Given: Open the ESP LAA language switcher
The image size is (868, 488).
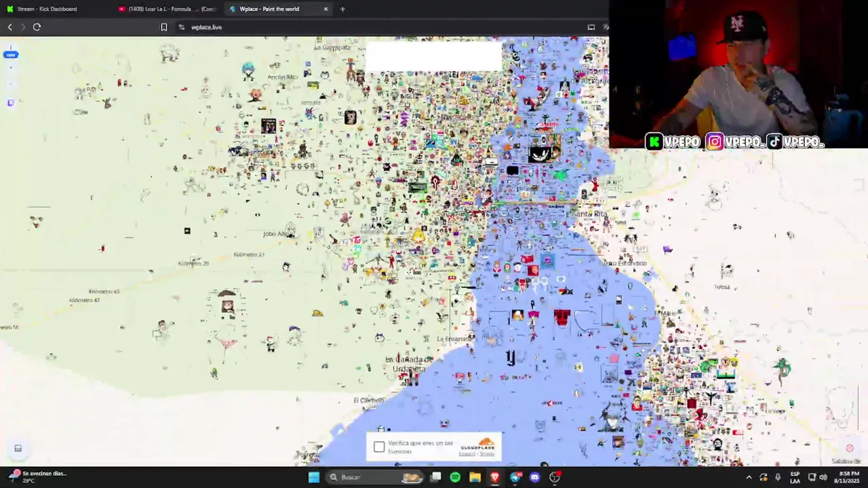Looking at the screenshot, I should [x=795, y=477].
